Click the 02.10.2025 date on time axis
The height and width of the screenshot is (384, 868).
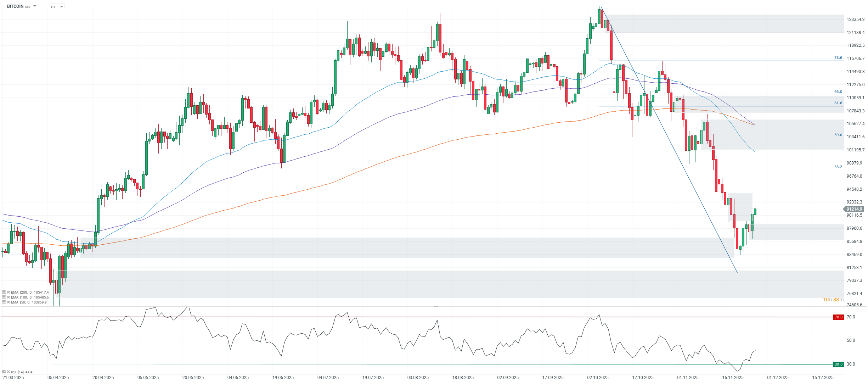pos(598,377)
